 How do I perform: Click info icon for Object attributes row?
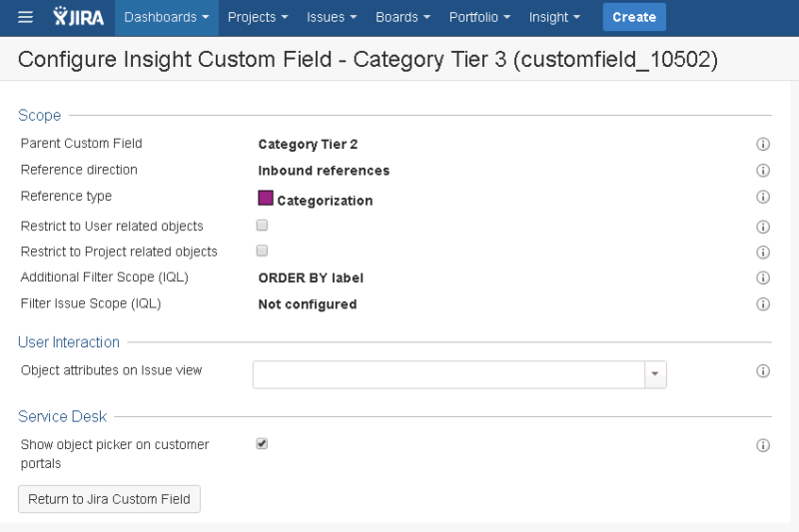(x=763, y=371)
